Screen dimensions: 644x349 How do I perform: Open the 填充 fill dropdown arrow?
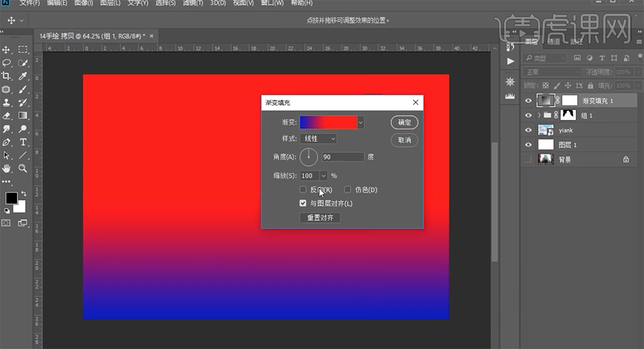click(x=638, y=85)
